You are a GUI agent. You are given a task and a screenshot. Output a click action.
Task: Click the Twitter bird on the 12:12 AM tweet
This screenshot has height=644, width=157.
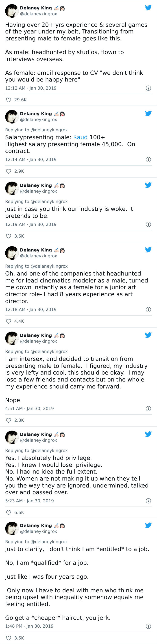pyautogui.click(x=148, y=8)
